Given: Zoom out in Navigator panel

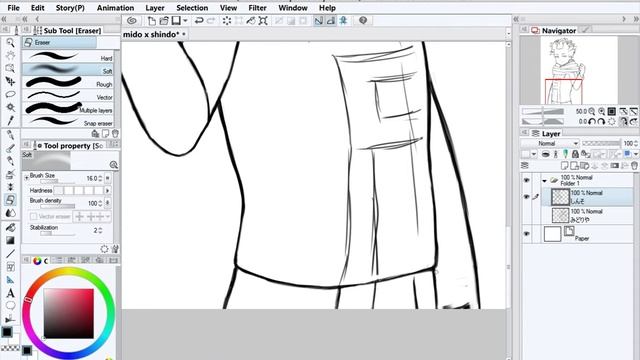Looking at the screenshot, I should click(591, 111).
